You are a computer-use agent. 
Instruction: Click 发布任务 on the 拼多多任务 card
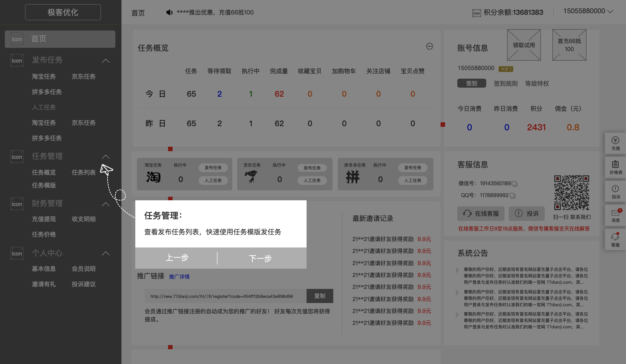click(x=413, y=168)
